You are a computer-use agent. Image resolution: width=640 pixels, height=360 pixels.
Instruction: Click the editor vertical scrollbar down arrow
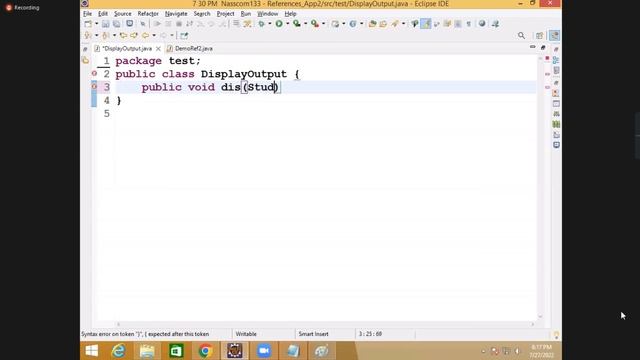point(540,316)
